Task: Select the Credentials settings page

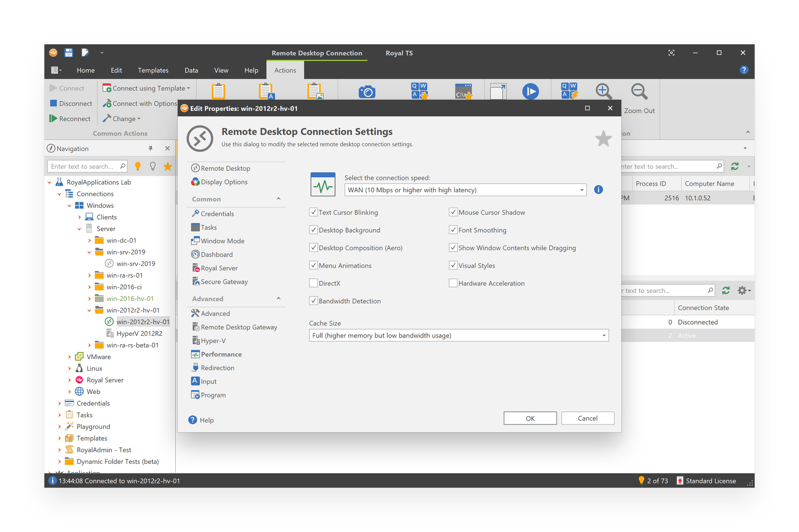Action: (217, 213)
